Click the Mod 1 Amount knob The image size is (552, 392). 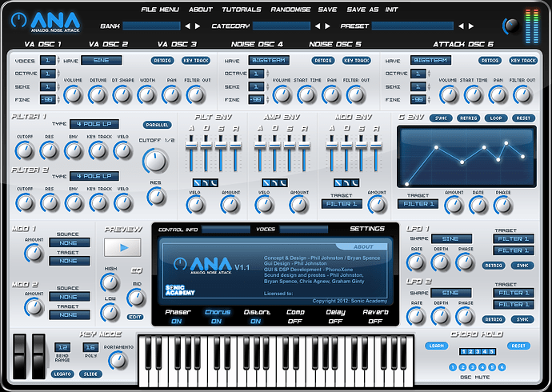pos(34,253)
